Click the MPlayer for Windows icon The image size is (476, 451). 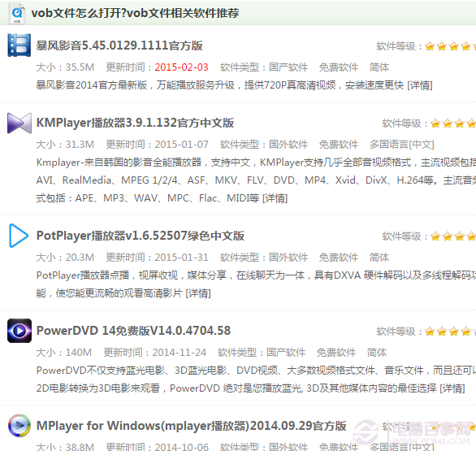pos(19,426)
